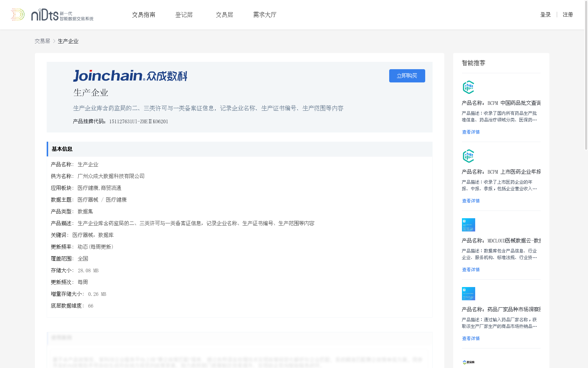Click the MDCLOUD医械数据云 product thumbnail
Image resolution: width=588 pixels, height=368 pixels.
tap(469, 225)
